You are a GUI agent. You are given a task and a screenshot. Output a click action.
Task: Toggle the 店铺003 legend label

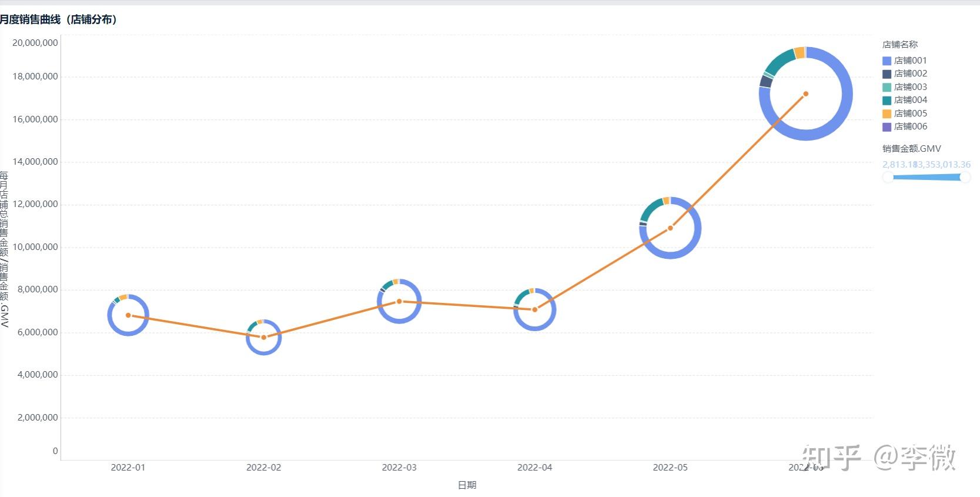[x=910, y=87]
